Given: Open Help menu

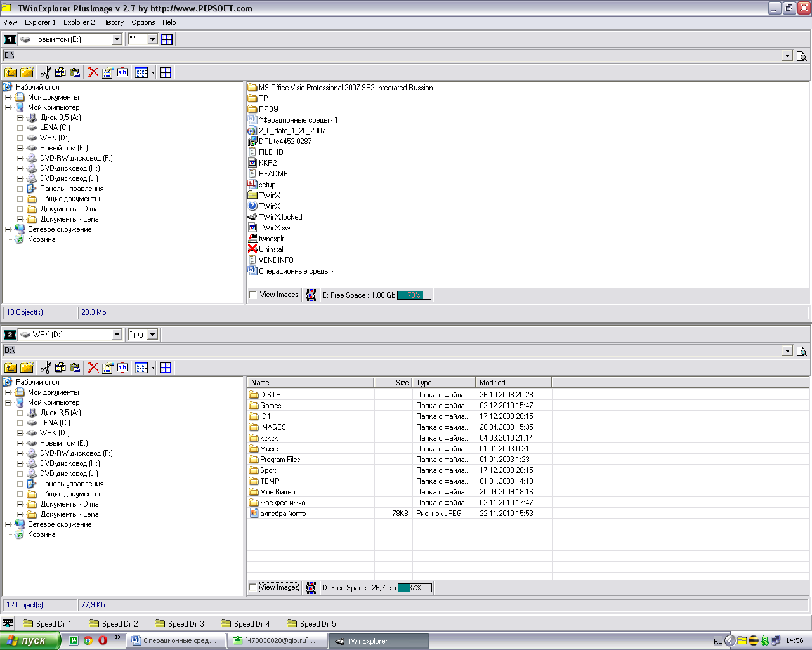Looking at the screenshot, I should coord(169,22).
